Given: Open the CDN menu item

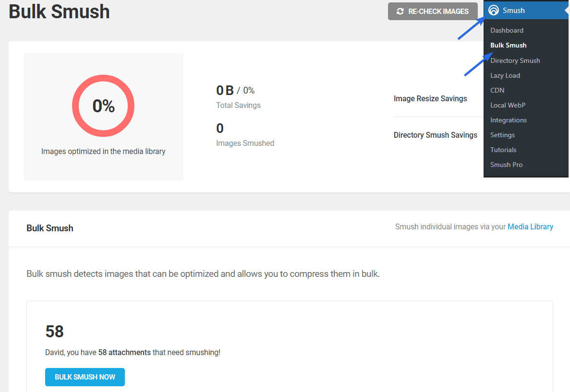Looking at the screenshot, I should point(497,90).
